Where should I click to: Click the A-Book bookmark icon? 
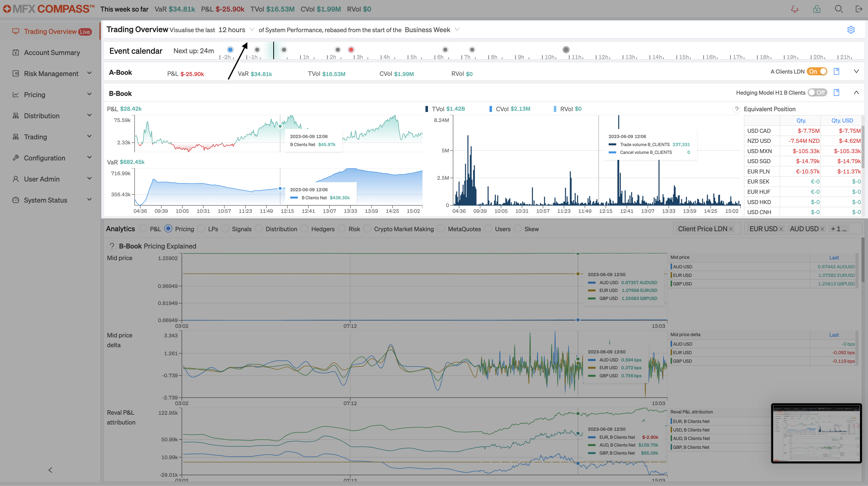pyautogui.click(x=836, y=71)
